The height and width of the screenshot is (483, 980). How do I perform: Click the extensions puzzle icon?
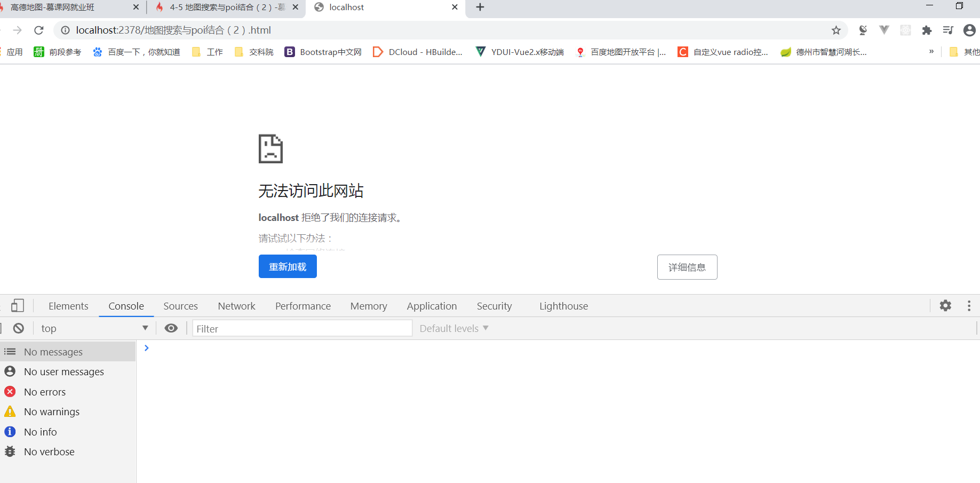pyautogui.click(x=927, y=30)
